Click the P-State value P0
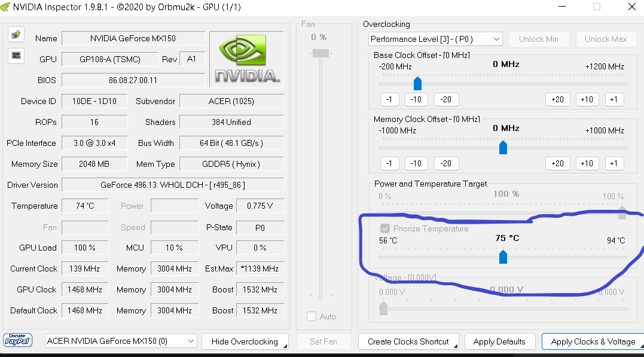 [260, 228]
